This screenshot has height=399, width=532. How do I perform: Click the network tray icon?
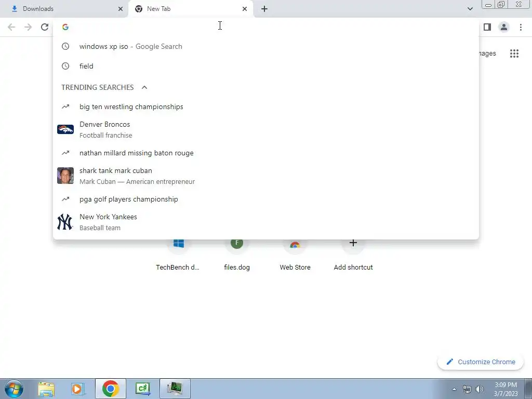[467, 389]
